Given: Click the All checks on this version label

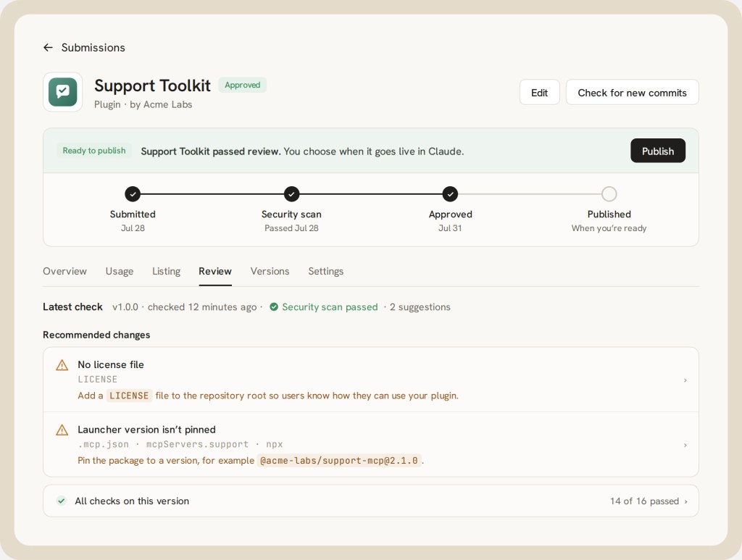Looking at the screenshot, I should 132,501.
